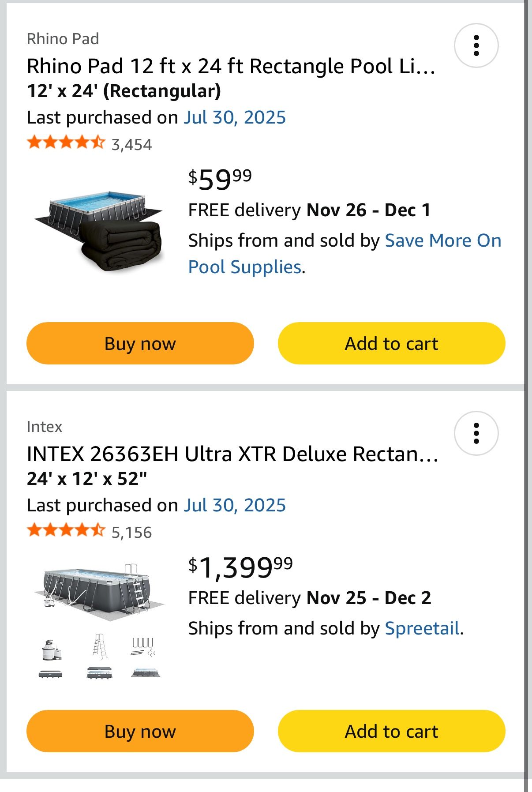
Task: Buy Rhino Pad now
Action: click(140, 343)
